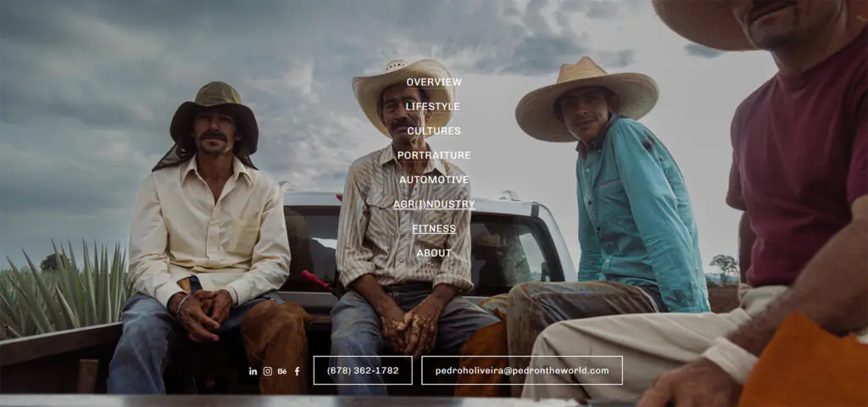Screen dimensions: 868x407
Task: Select the Cultures menu item
Action: pyautogui.click(x=434, y=131)
